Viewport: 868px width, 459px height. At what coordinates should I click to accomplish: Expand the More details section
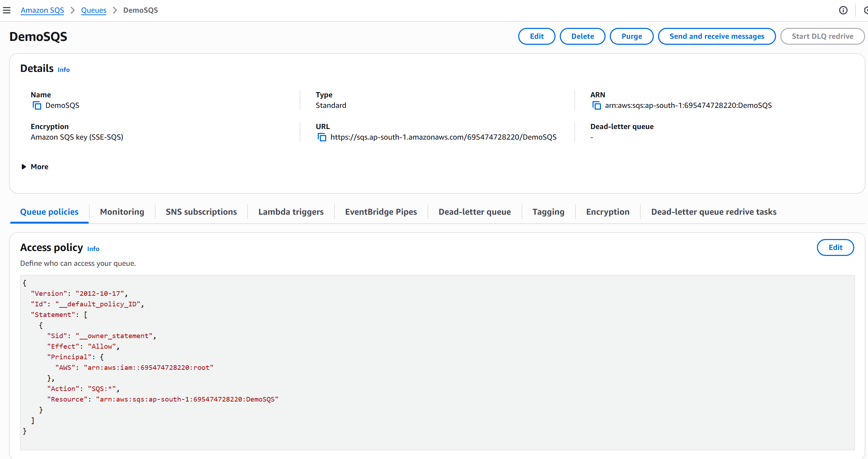35,167
